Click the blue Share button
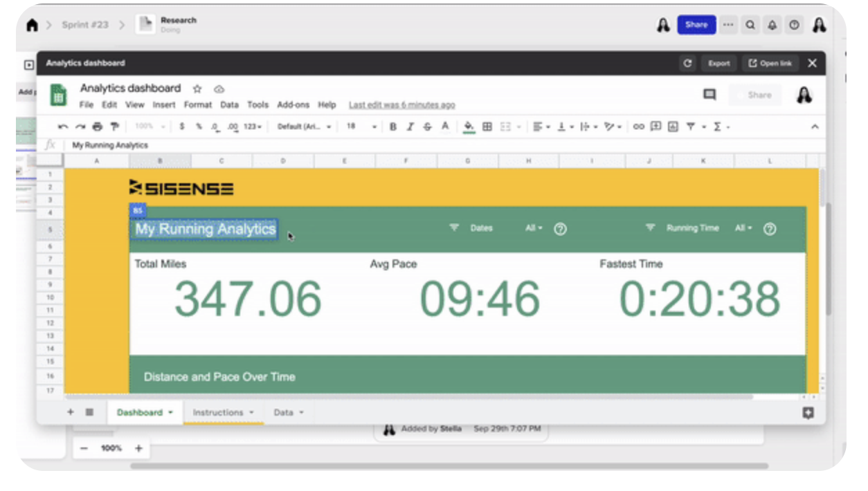Image resolution: width=868 pixels, height=491 pixels. click(x=696, y=25)
